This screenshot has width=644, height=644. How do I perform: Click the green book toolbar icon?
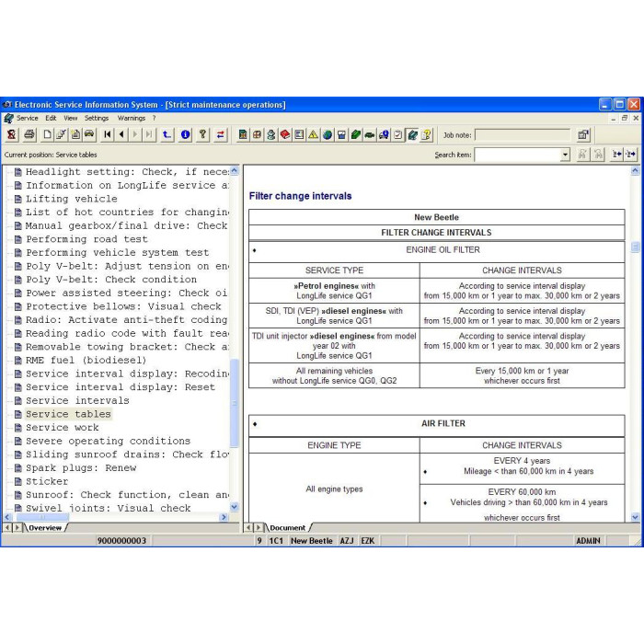[x=356, y=134]
